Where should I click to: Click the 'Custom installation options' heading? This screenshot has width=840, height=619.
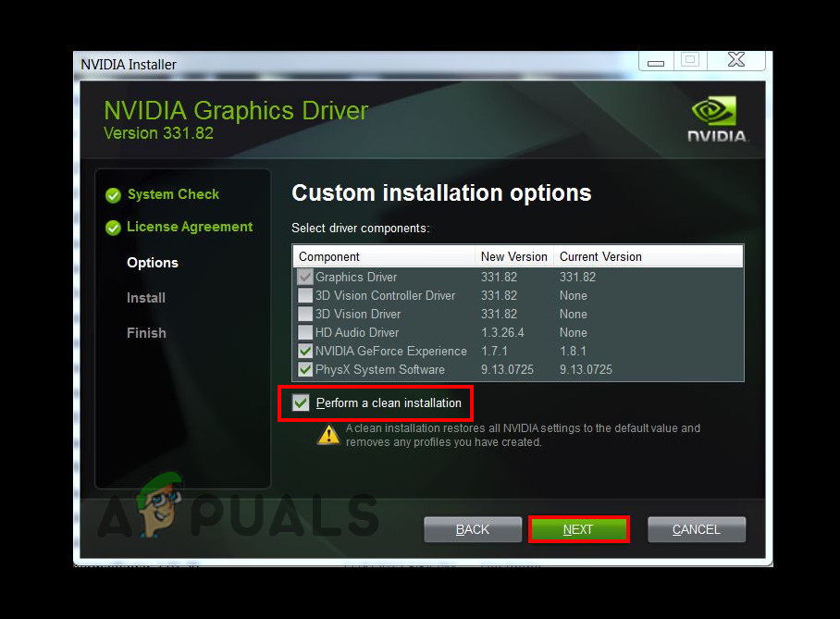coord(441,193)
